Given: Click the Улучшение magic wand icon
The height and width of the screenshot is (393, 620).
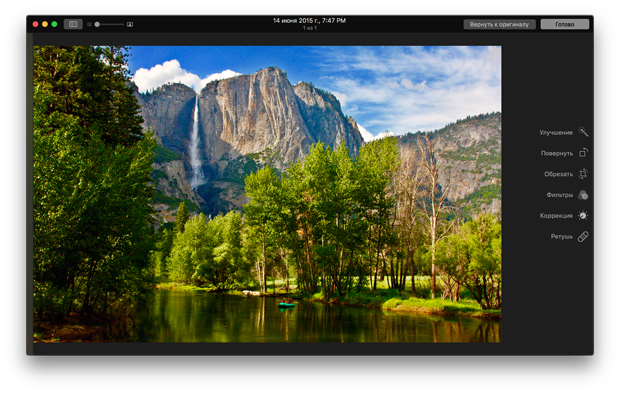Looking at the screenshot, I should tap(583, 132).
